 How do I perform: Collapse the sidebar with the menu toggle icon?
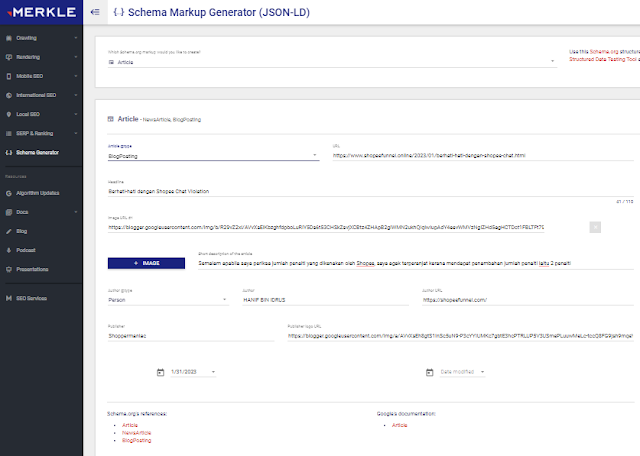pos(95,12)
